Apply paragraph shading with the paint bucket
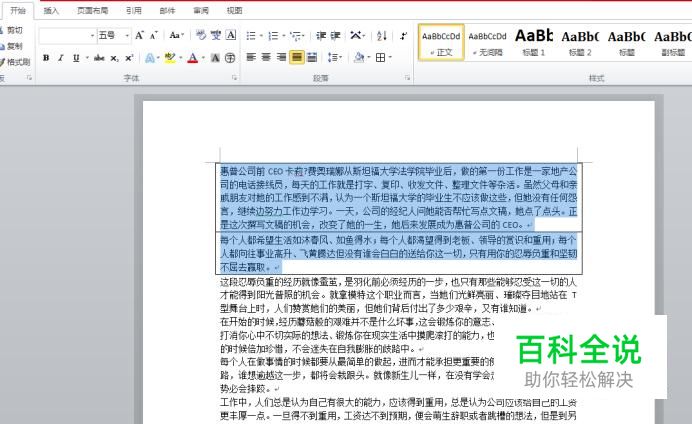This screenshot has height=424, width=692. tap(359, 57)
